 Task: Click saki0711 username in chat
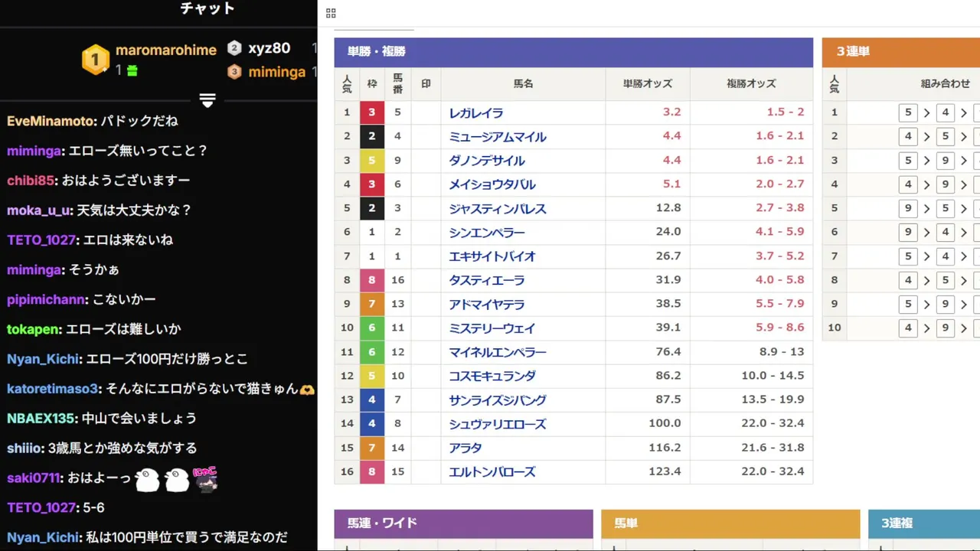point(33,478)
